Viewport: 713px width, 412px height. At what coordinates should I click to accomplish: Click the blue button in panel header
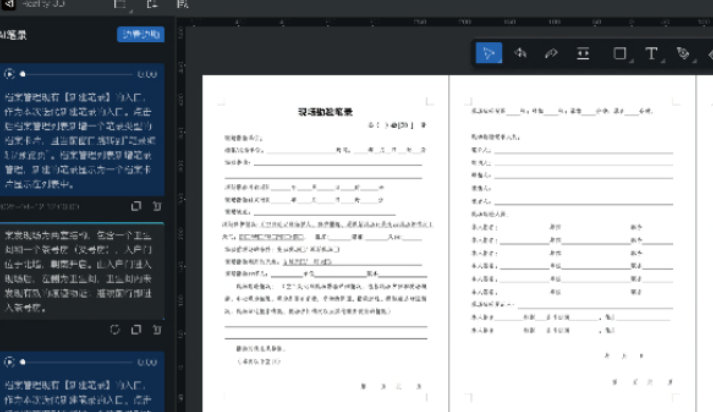[x=141, y=34]
